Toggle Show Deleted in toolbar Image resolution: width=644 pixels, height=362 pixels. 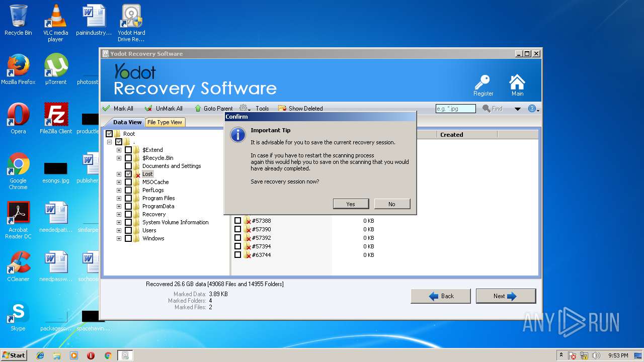(300, 108)
